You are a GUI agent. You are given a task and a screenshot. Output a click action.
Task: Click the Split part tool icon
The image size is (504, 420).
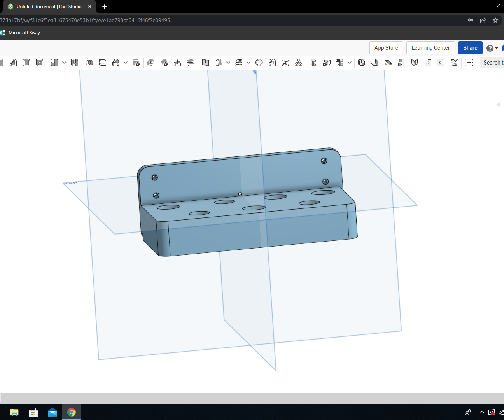tap(103, 63)
